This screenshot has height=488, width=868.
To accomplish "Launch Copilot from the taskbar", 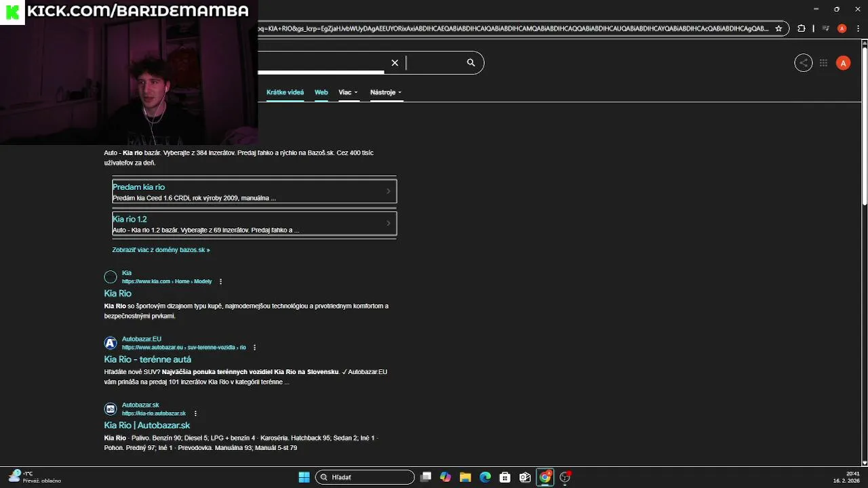I will click(446, 477).
